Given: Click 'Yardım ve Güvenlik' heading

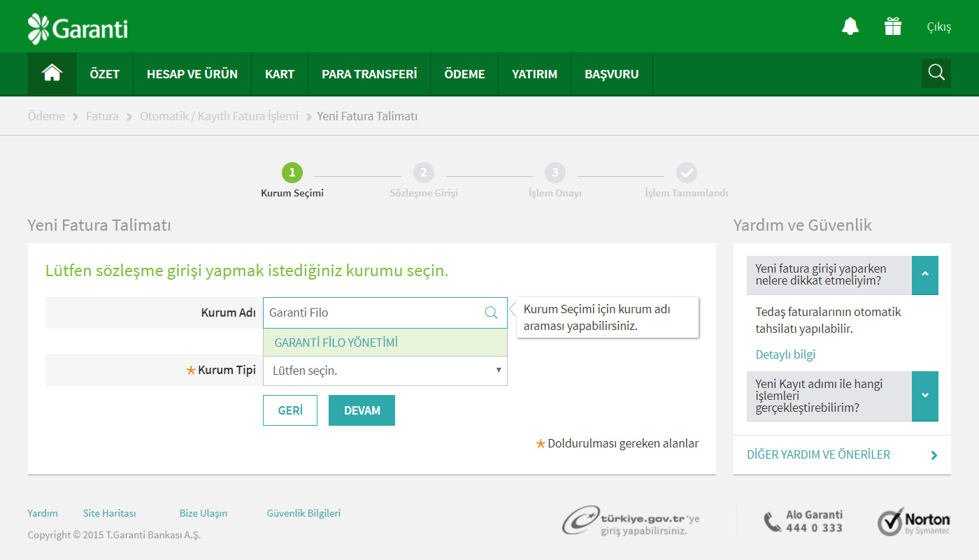Looking at the screenshot, I should tap(803, 225).
